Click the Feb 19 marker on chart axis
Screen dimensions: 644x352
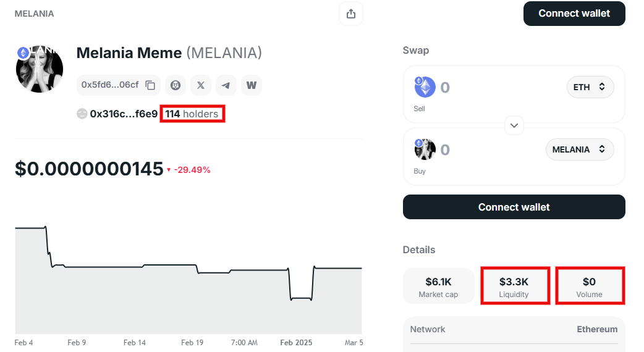pos(192,343)
